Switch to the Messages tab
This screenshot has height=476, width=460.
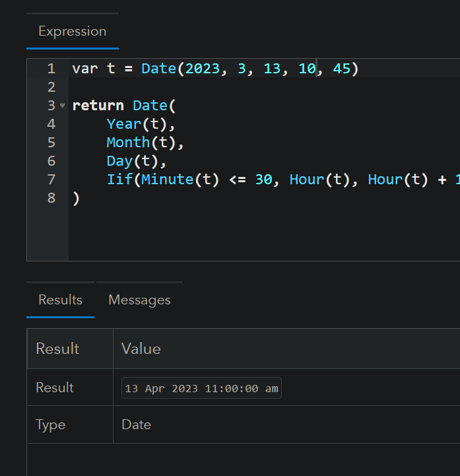click(139, 300)
